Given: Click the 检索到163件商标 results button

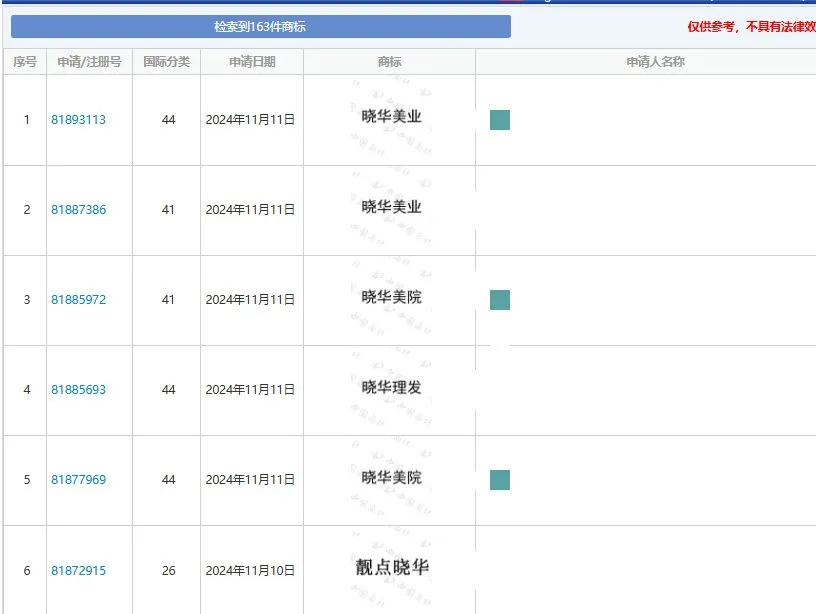Looking at the screenshot, I should pos(260,27).
